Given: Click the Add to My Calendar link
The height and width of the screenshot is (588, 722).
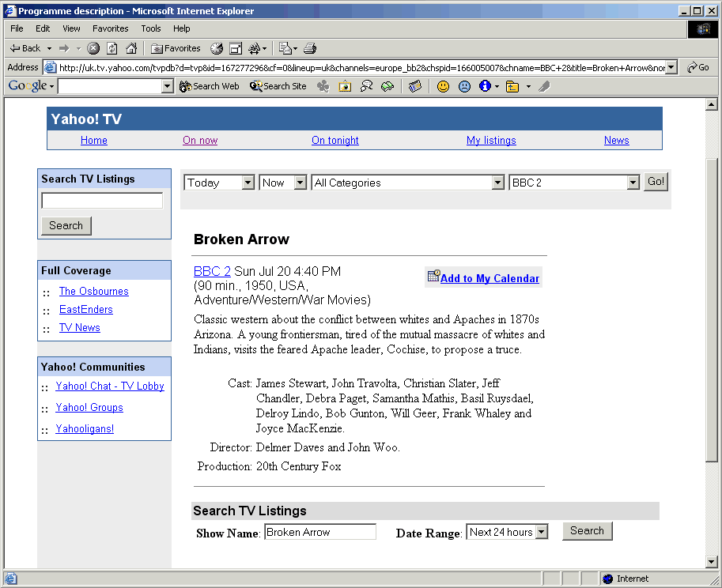Looking at the screenshot, I should [490, 278].
